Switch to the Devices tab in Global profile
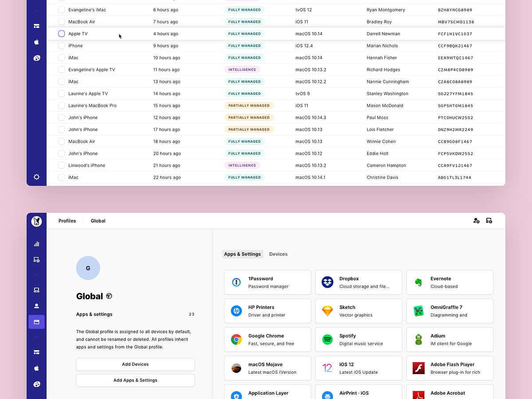 278,254
